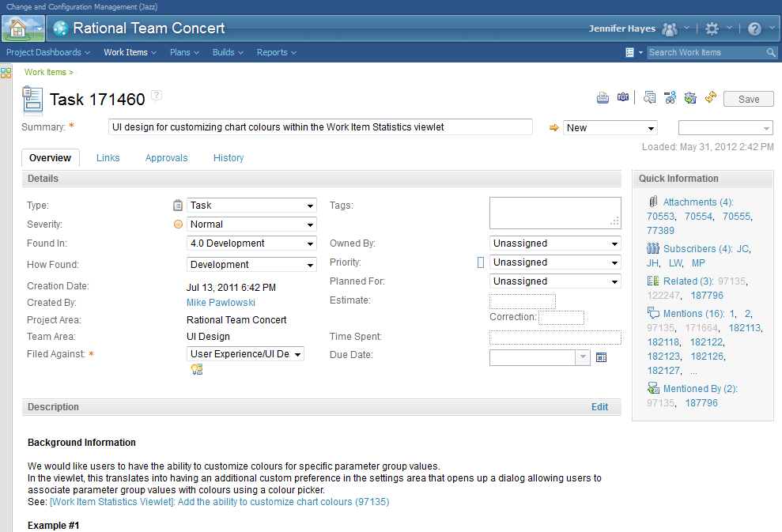Click Edit in Description header
Screen dimensions: 782x532
[x=599, y=407]
